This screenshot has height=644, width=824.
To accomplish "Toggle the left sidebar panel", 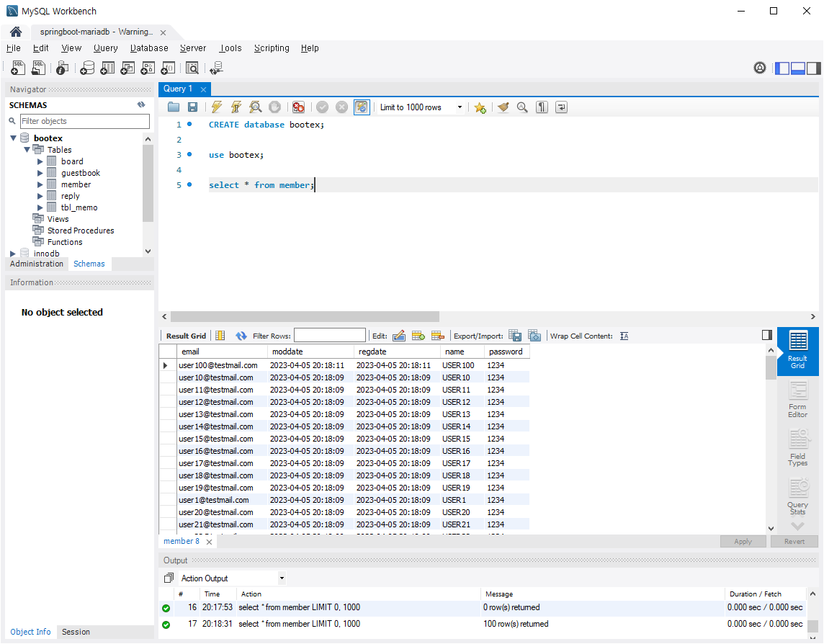I will pos(782,68).
